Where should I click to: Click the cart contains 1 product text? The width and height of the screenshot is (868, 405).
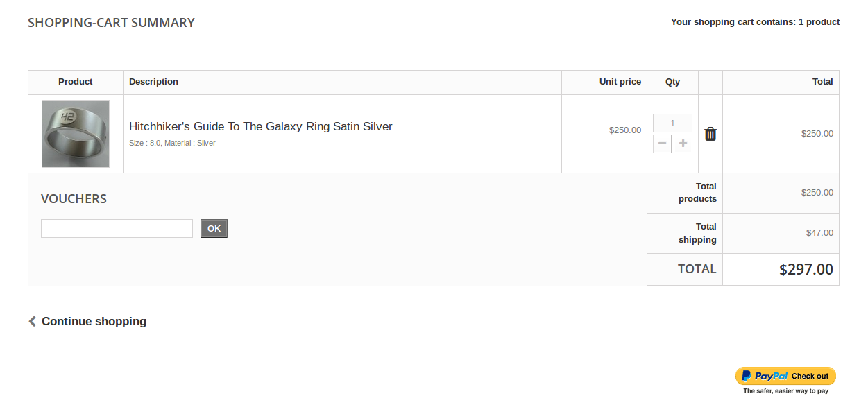tap(755, 22)
